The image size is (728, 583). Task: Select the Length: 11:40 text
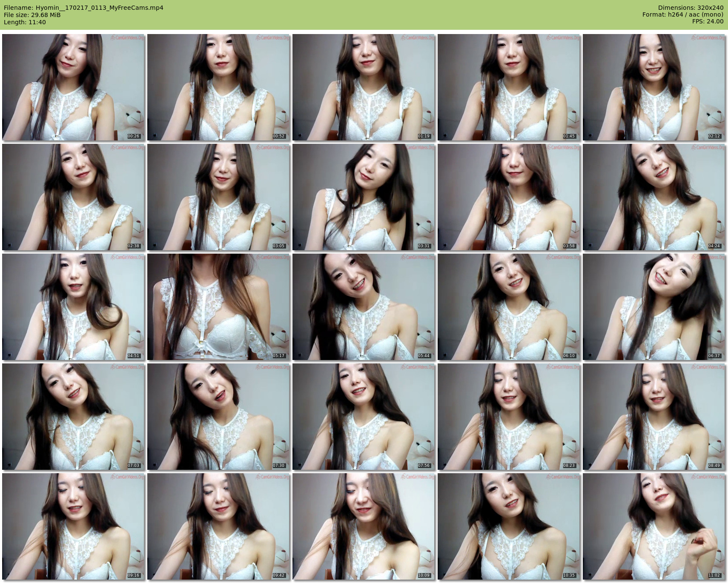click(25, 22)
